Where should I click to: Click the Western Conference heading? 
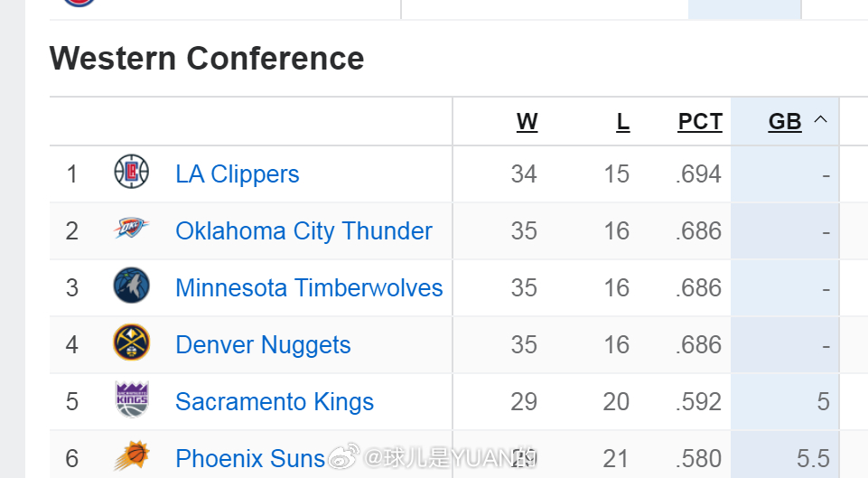pyautogui.click(x=207, y=58)
